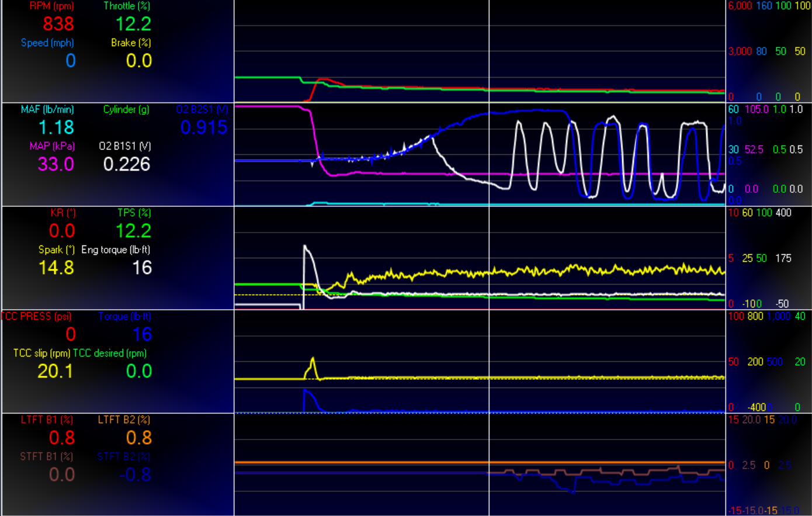Image resolution: width=812 pixels, height=516 pixels.
Task: Click the yellow spark trace in the third chart
Action: click(526, 271)
